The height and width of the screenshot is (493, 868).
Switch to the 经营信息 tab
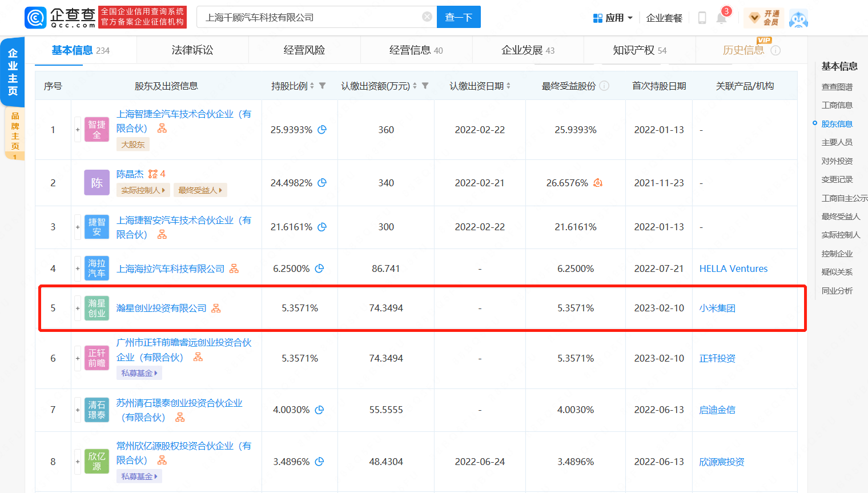416,50
